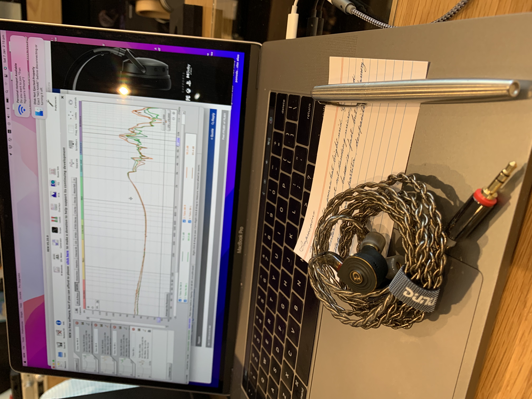Open the graph Limits icon
This screenshot has height=399, width=532.
(71, 116)
